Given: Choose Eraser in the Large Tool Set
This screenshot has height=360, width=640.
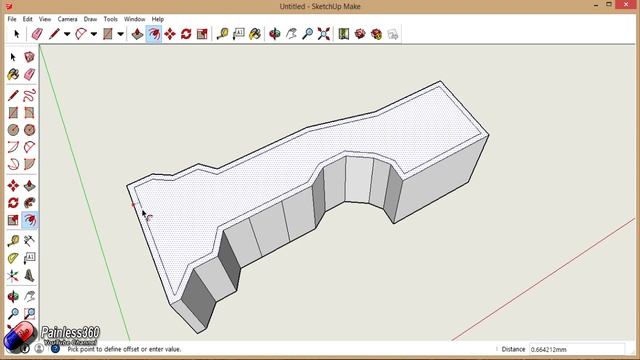Looking at the screenshot, I should coord(29,74).
